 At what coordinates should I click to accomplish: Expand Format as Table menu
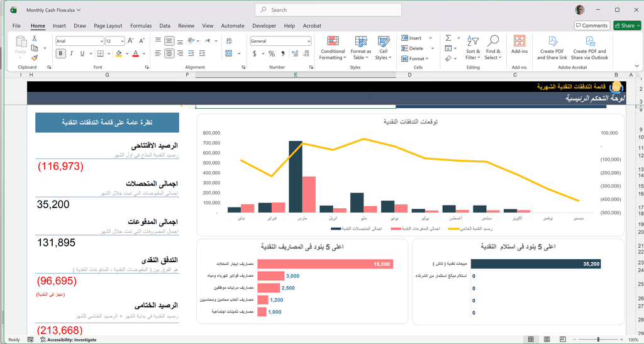tap(360, 48)
